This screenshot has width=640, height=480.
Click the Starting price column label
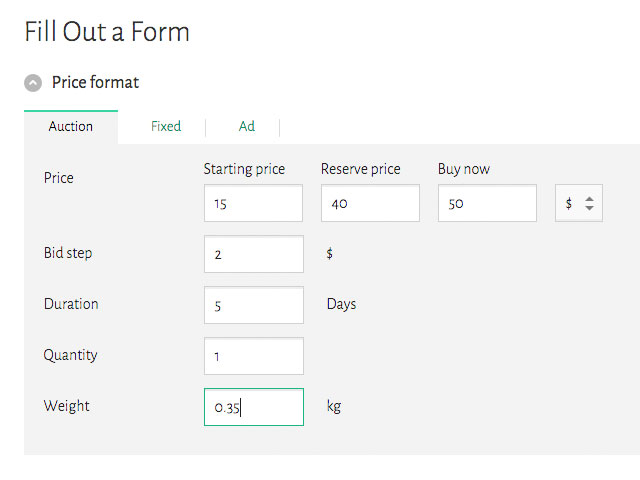(x=244, y=169)
